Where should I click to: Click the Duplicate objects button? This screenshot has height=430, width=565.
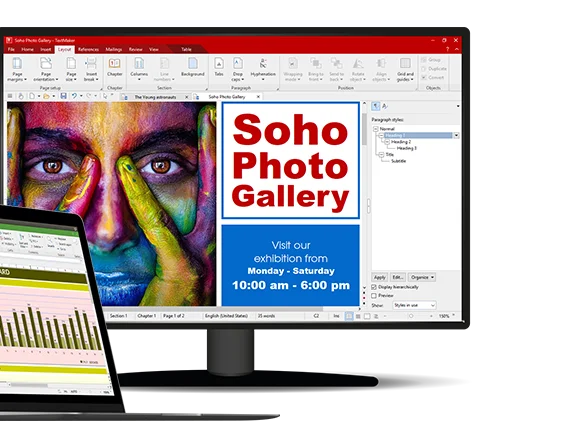pyautogui.click(x=434, y=68)
